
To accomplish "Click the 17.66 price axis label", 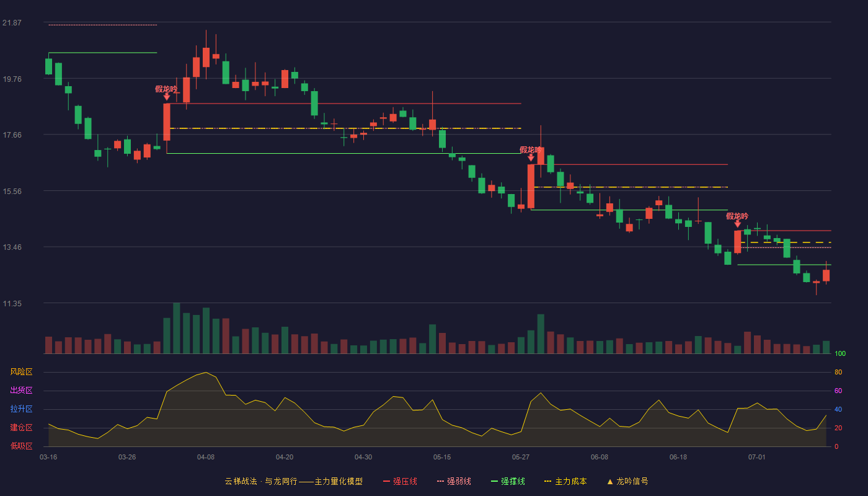I will point(12,135).
